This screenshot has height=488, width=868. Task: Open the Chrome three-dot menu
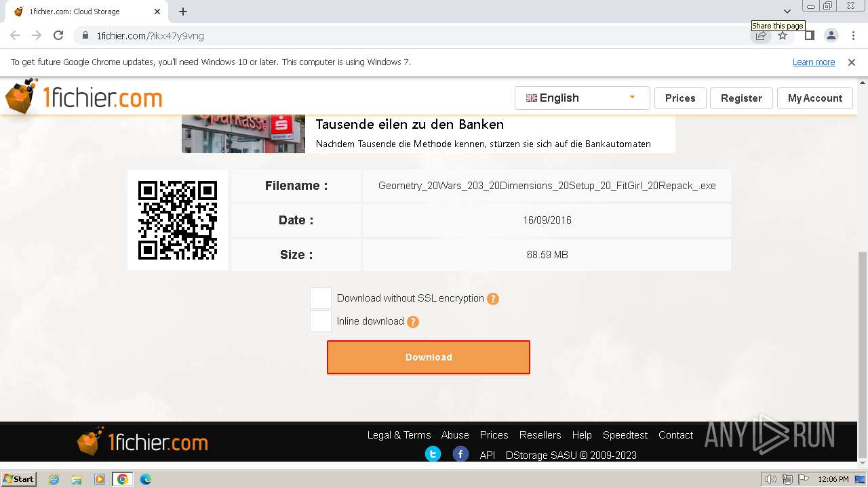(853, 35)
